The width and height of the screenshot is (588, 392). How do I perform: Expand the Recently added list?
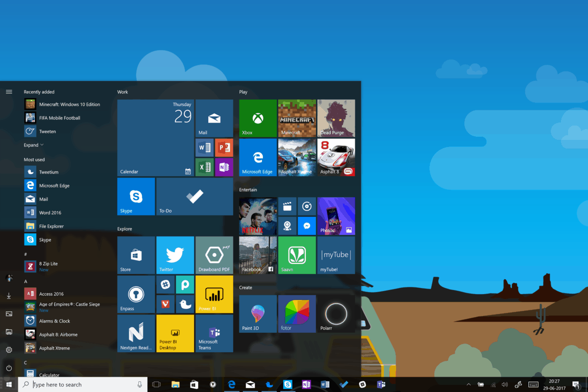point(34,145)
